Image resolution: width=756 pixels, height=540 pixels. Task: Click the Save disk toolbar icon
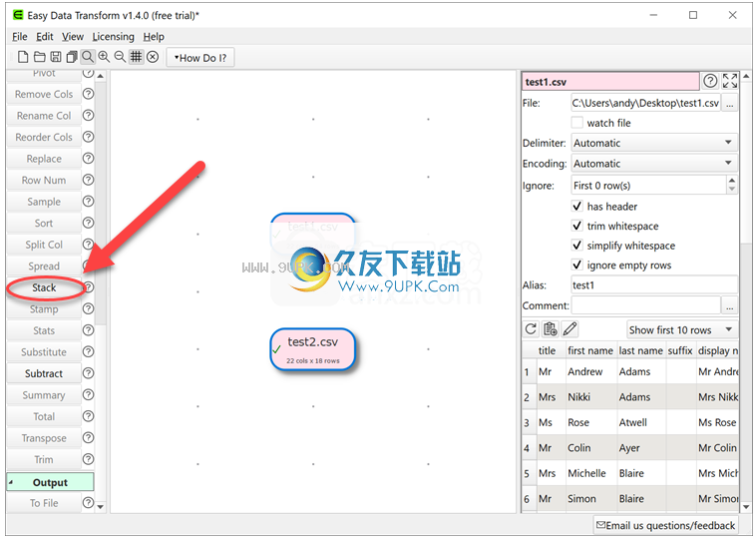(56, 57)
